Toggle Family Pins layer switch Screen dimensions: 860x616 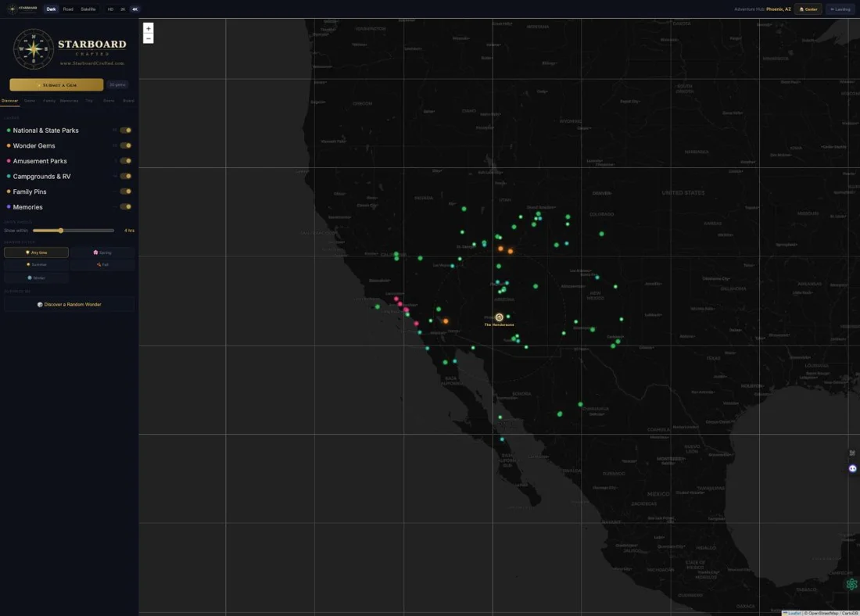(126, 192)
